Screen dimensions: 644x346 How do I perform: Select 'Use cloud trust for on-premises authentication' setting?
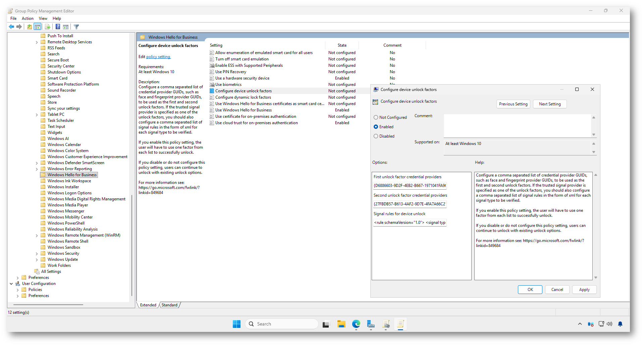tap(257, 123)
